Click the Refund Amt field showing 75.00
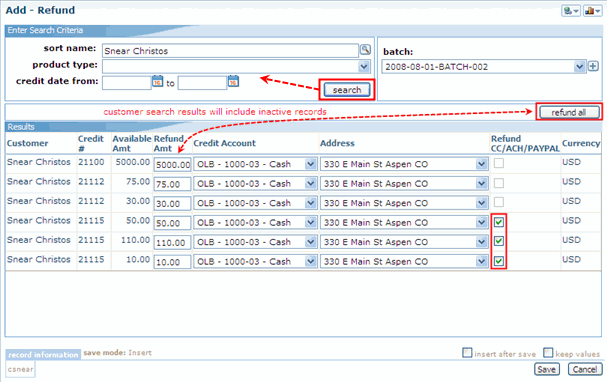The width and height of the screenshot is (607, 382). [x=172, y=184]
